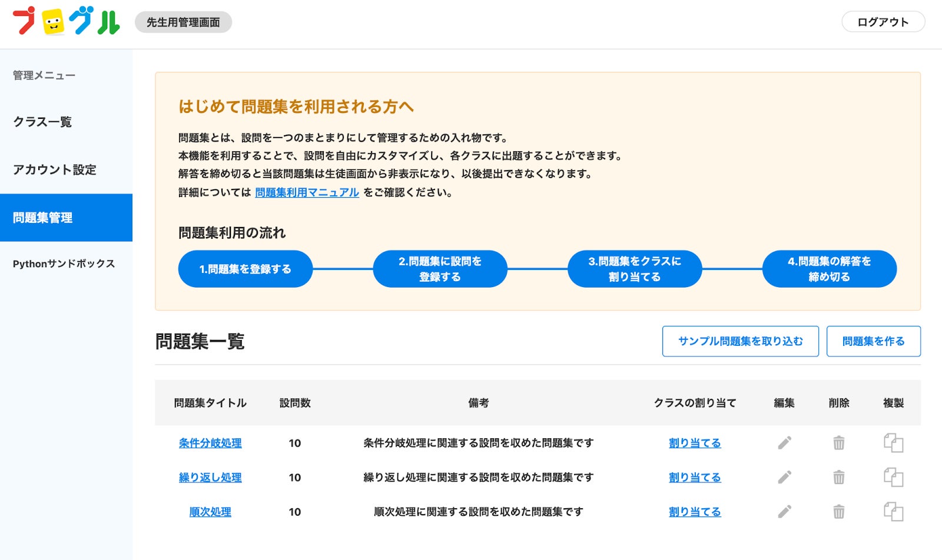Open the 問題集利用マニュアル link
The width and height of the screenshot is (942, 560).
(307, 192)
